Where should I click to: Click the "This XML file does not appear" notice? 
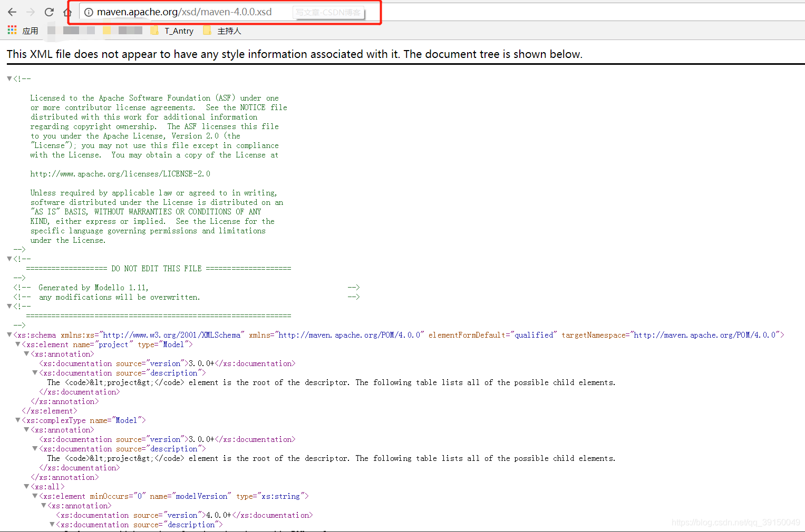pos(294,54)
